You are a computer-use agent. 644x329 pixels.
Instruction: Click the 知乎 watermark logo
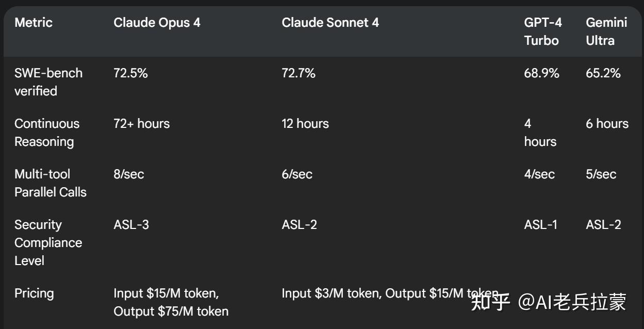tap(490, 302)
